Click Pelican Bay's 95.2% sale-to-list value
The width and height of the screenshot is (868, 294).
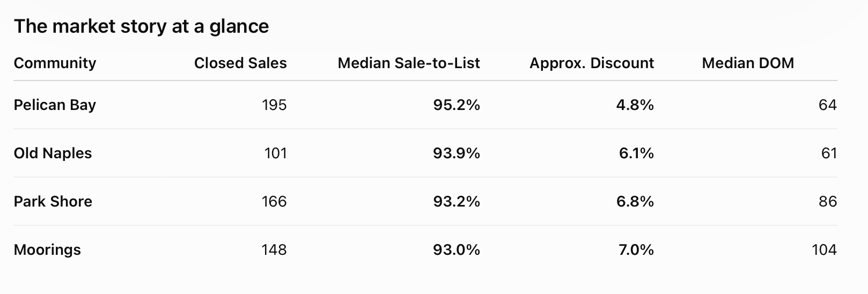point(457,105)
